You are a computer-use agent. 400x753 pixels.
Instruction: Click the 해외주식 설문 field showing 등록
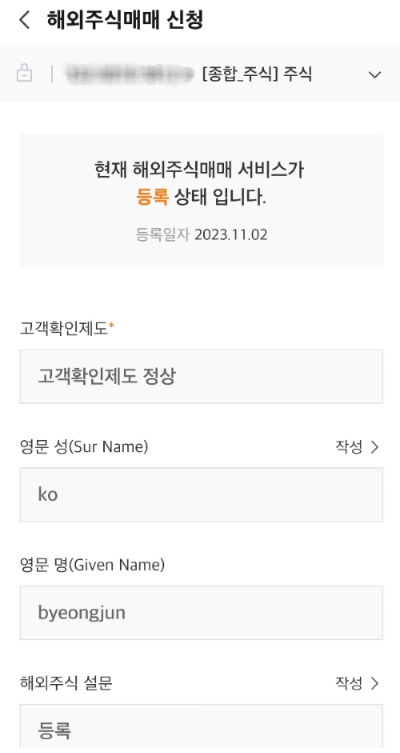(x=201, y=728)
